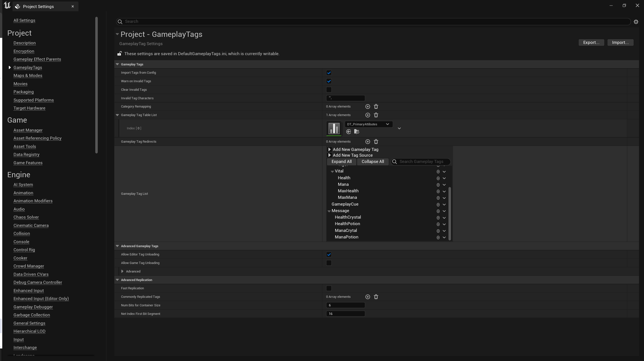Screen dimensions: 644x361
Task: Open Maps & Modes settings category
Action: click(28, 75)
